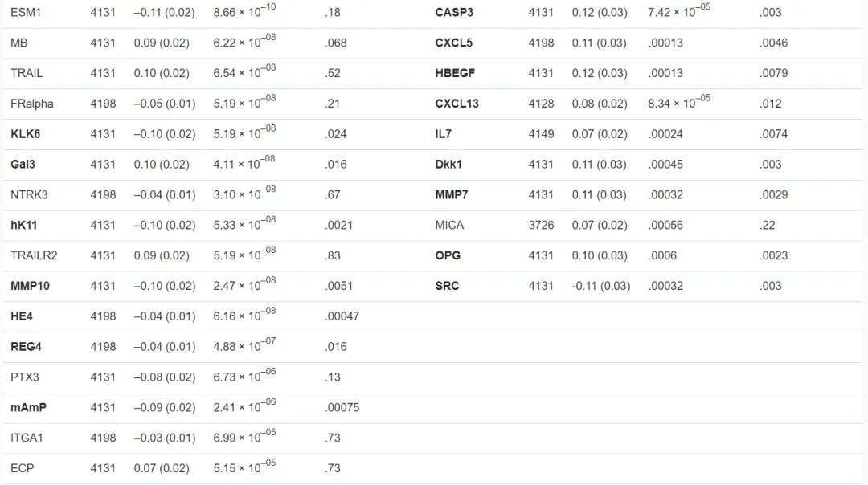Select the FRalpha row label
The image size is (868, 485).
click(32, 104)
